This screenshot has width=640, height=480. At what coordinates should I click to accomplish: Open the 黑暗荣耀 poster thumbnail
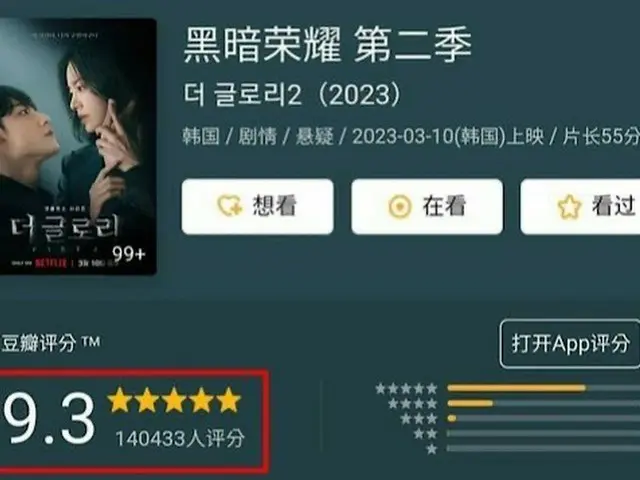pyautogui.click(x=78, y=147)
